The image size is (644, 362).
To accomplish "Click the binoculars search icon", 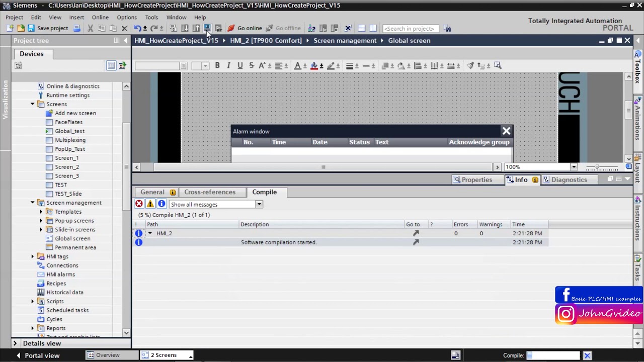I will pyautogui.click(x=447, y=29).
